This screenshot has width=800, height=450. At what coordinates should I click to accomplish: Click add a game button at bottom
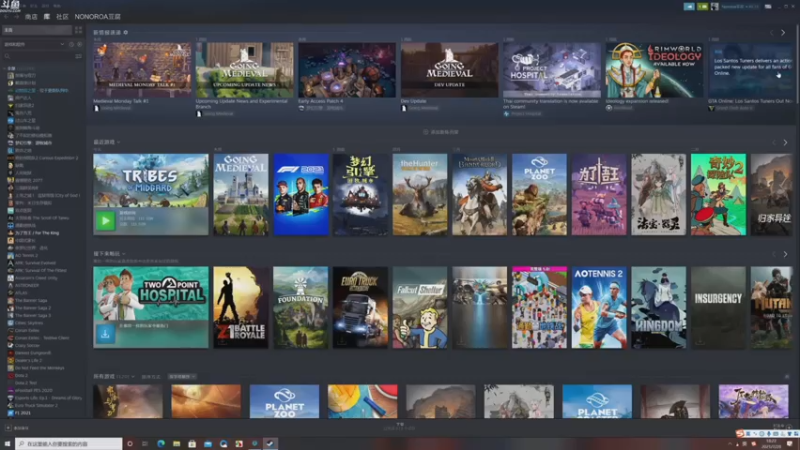[x=17, y=428]
